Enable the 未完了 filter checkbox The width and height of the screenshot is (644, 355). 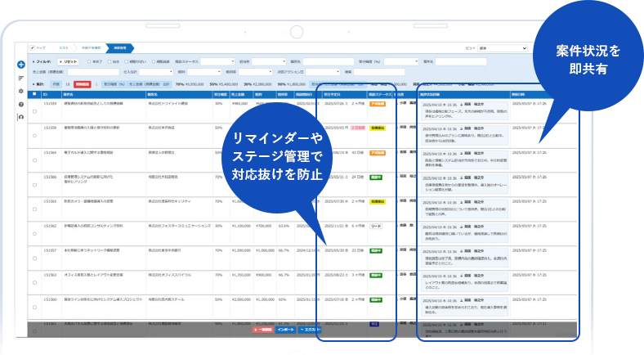[91, 61]
